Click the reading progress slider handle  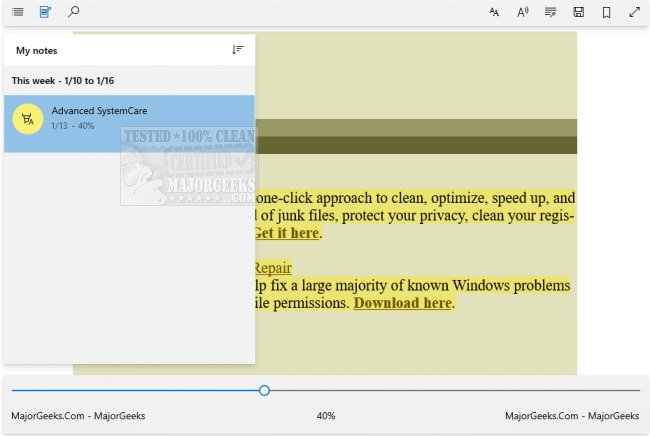264,390
